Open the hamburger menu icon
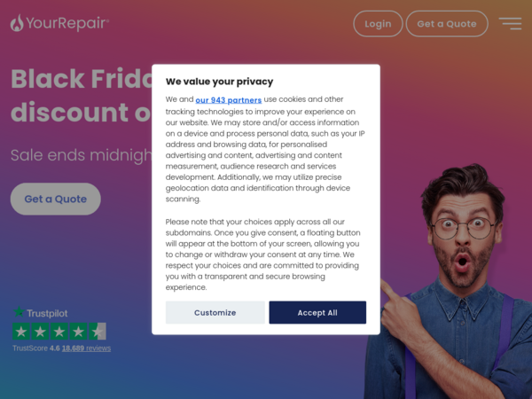Viewport: 532px width, 399px height. click(x=510, y=23)
